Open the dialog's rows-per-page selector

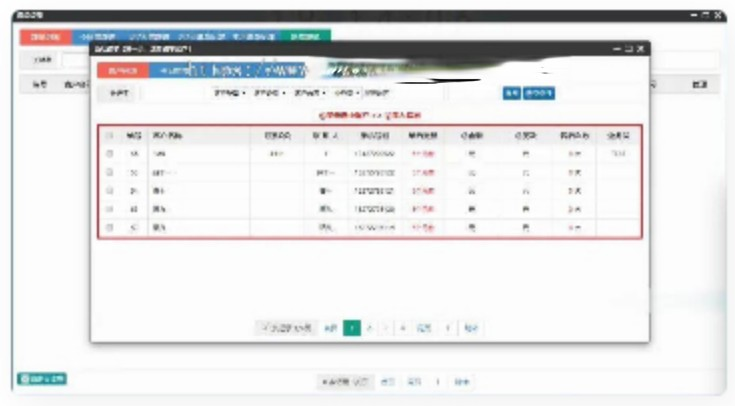(286, 328)
